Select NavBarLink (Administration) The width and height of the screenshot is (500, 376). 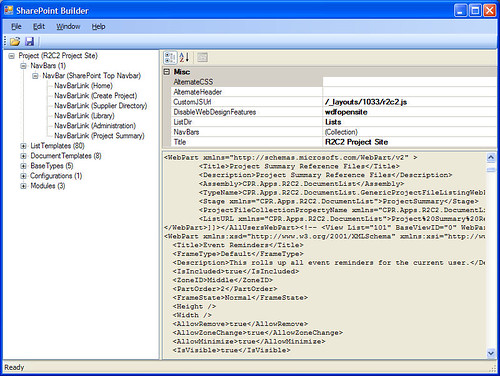pos(95,126)
